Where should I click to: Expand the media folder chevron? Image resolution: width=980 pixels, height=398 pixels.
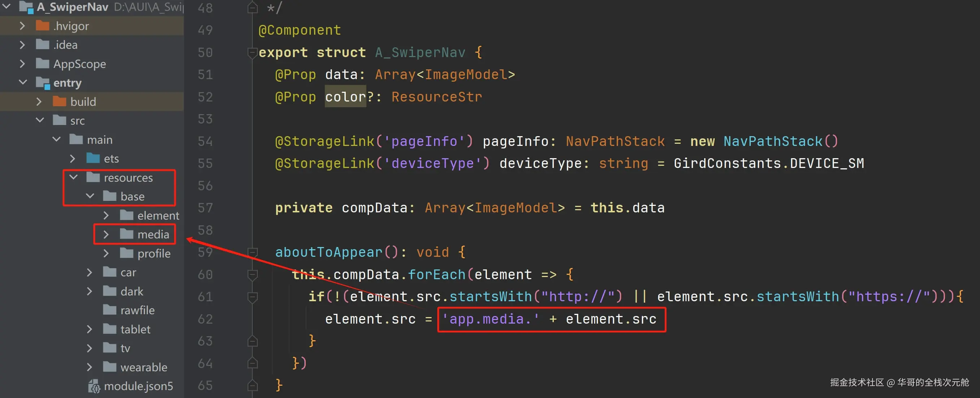coord(106,234)
